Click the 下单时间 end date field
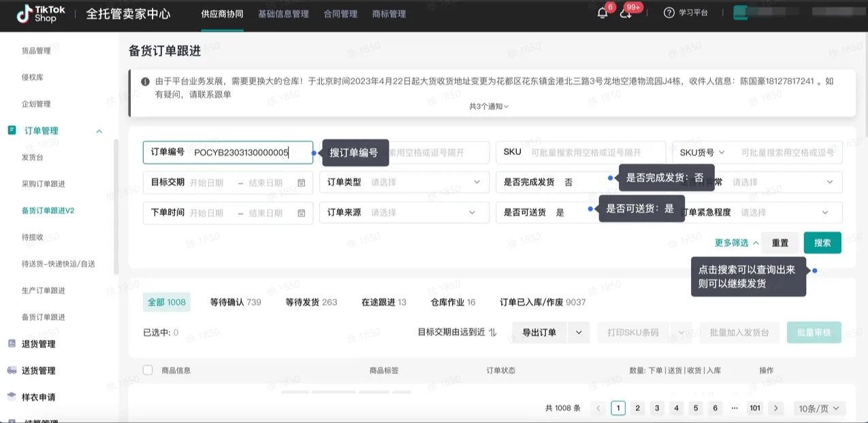 (x=266, y=213)
